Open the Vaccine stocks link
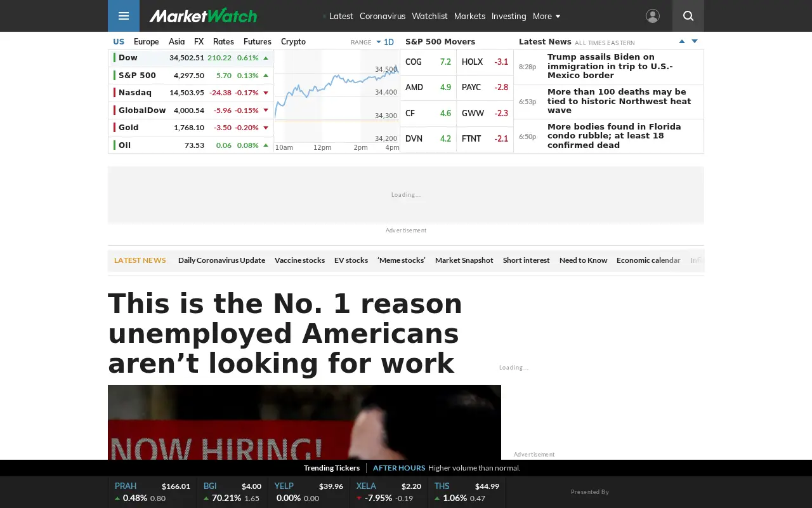 click(299, 260)
